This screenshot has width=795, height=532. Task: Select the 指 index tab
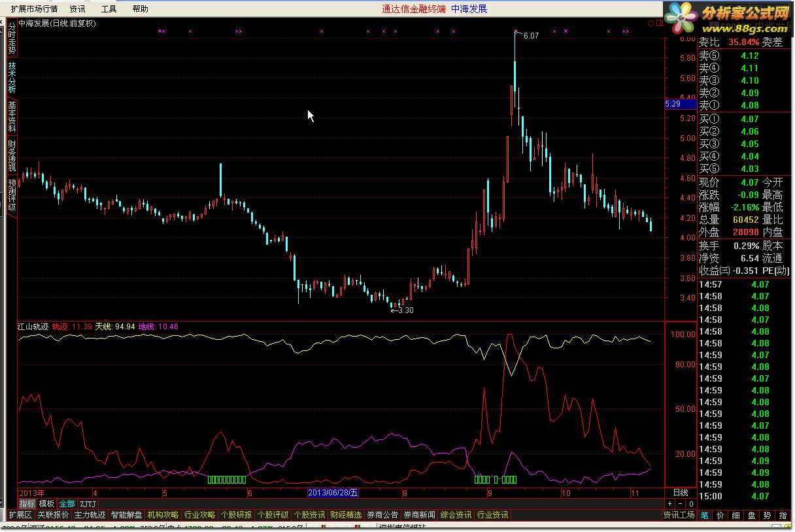coord(783,515)
